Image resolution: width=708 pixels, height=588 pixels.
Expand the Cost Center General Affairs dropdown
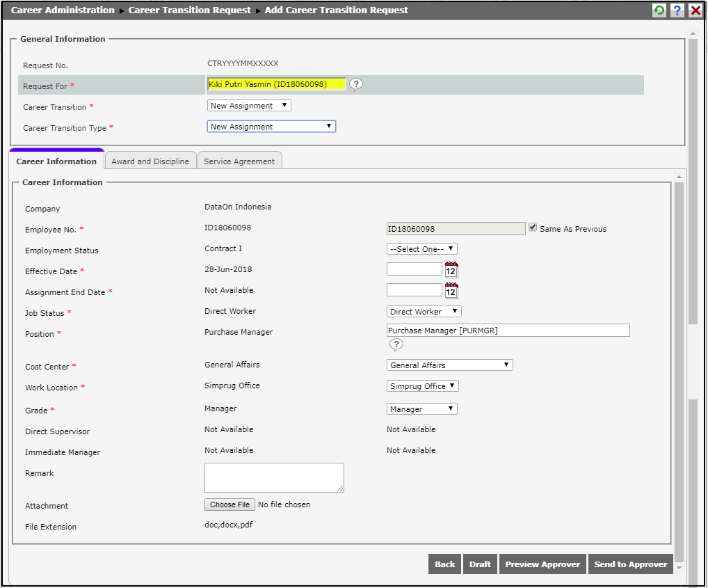449,365
